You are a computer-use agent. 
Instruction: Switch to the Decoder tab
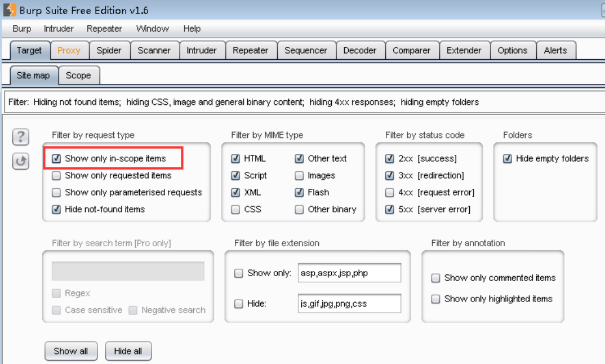pos(360,51)
